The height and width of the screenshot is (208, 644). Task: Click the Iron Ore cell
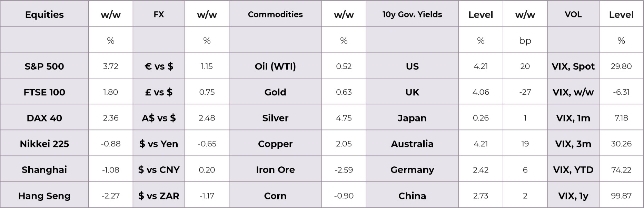click(x=275, y=169)
